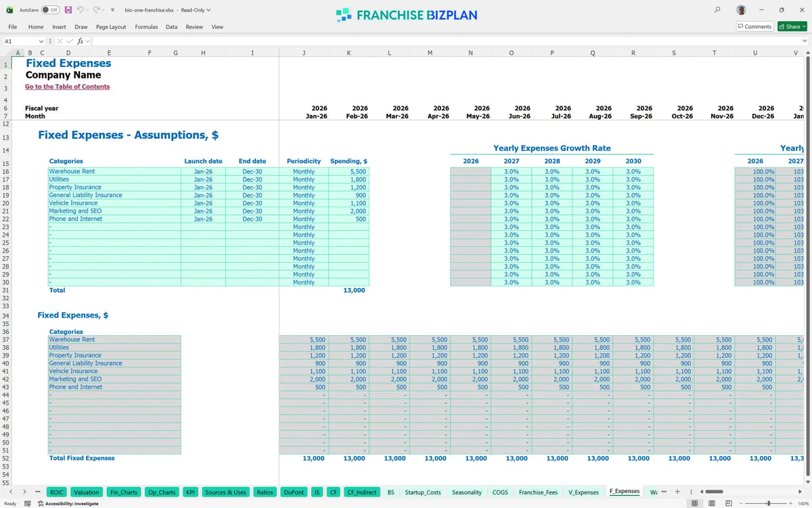Screen dimensions: 812x508
Task: Switch to the CF_Indirect sheet tab
Action: [x=361, y=492]
